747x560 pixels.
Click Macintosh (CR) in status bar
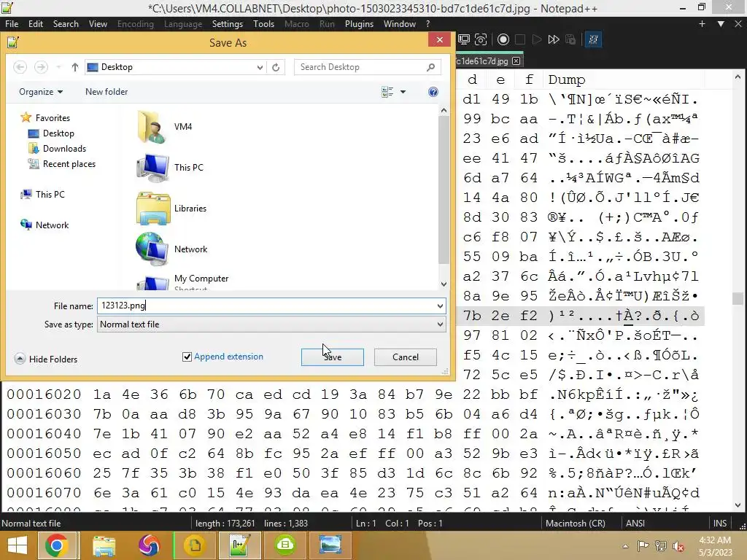point(576,524)
